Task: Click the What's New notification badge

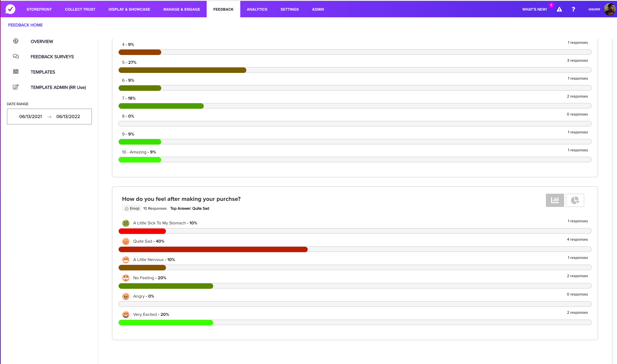Action: 551,5
